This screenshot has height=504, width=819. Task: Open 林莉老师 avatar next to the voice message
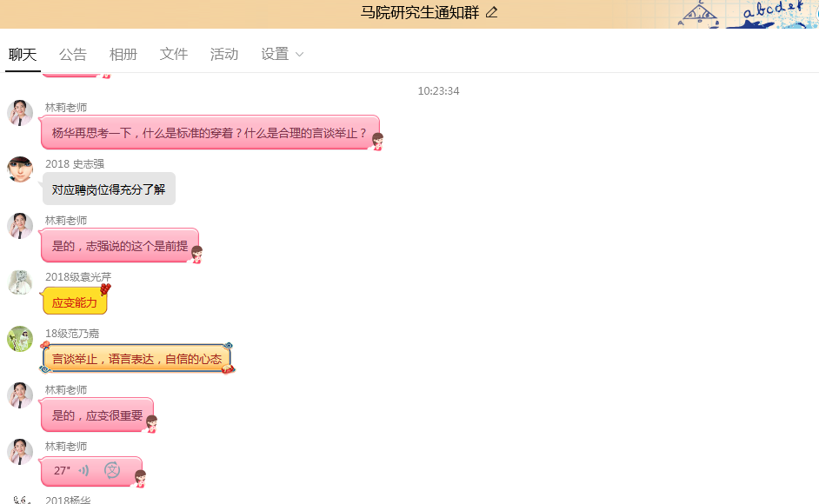[x=20, y=452]
